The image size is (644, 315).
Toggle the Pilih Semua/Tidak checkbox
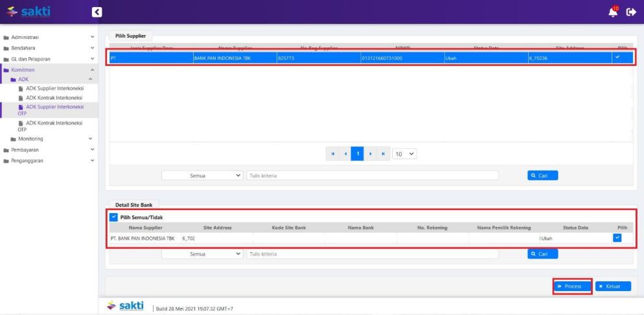pos(114,217)
